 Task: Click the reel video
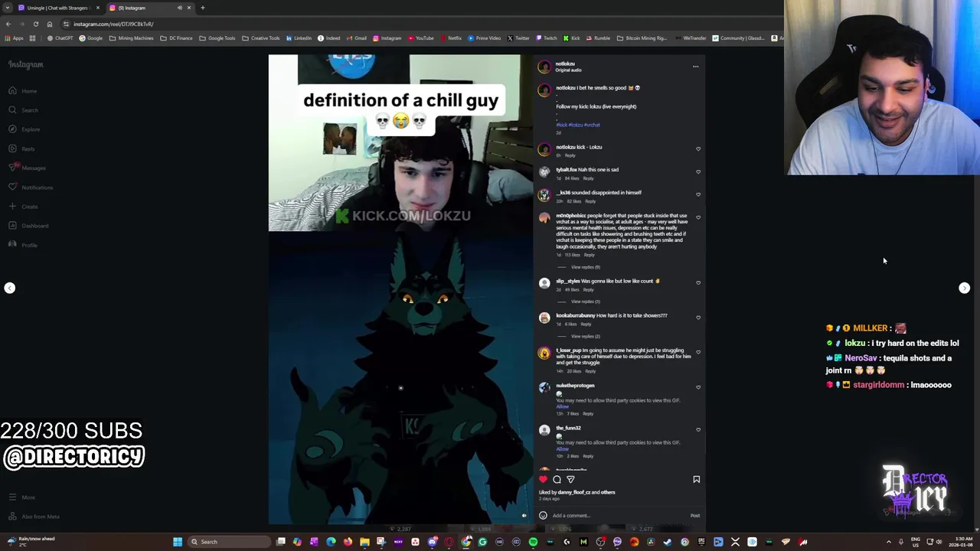(400, 289)
